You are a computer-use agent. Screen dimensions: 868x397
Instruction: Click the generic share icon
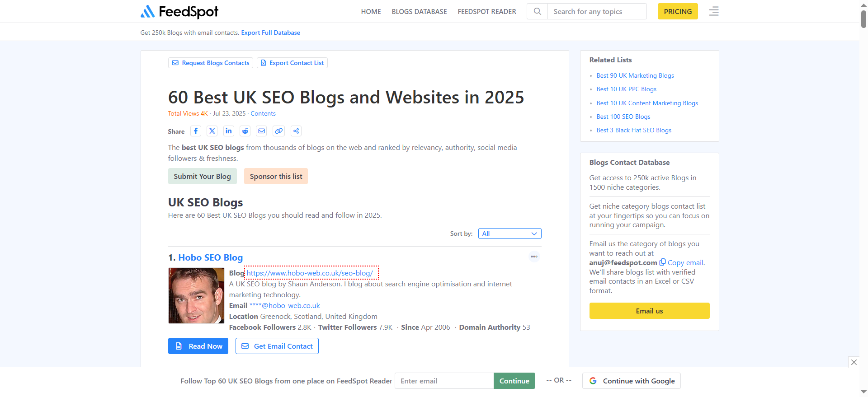[x=296, y=131]
